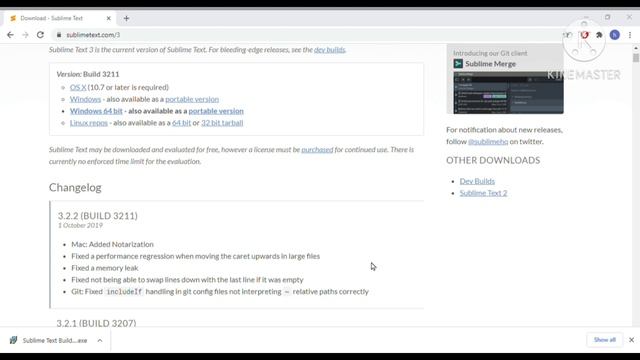Click 'Mac: Added Notarization' entry
Image resolution: width=640 pixels, height=360 pixels.
pyautogui.click(x=113, y=244)
